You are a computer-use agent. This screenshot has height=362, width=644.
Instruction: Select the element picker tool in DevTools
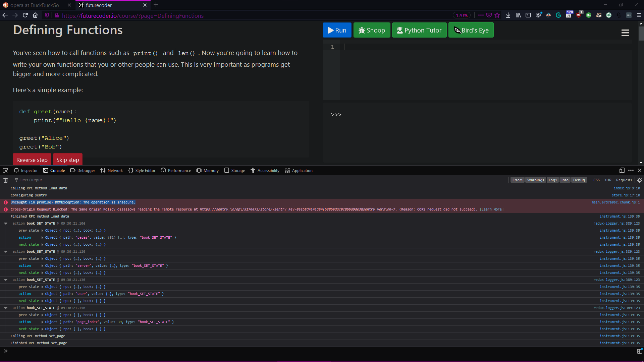[5, 170]
